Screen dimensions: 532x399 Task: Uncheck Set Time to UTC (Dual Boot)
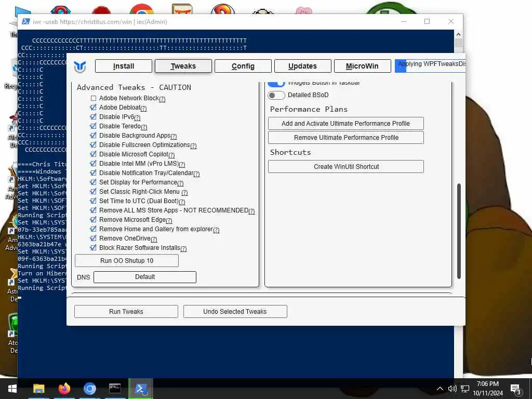[94, 201]
